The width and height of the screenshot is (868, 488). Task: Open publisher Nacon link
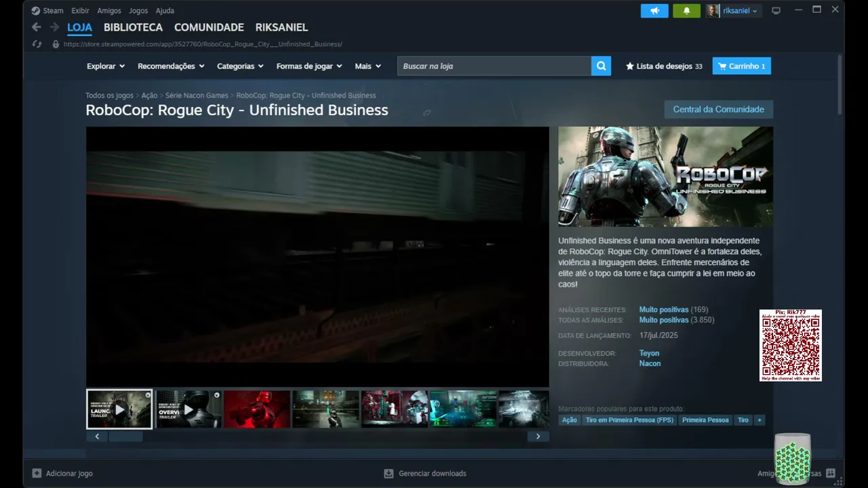650,363
